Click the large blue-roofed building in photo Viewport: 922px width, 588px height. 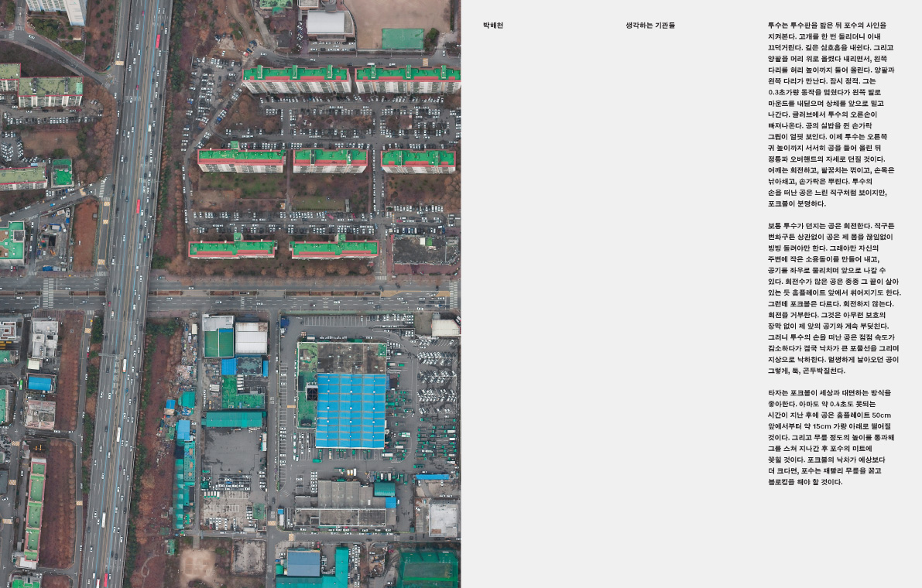point(350,410)
